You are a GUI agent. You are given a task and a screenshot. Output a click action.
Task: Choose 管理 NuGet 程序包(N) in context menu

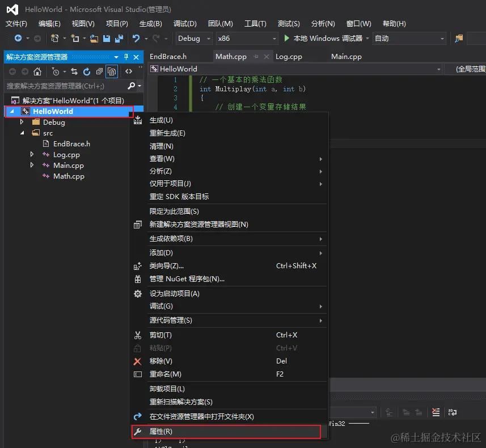[229, 279]
